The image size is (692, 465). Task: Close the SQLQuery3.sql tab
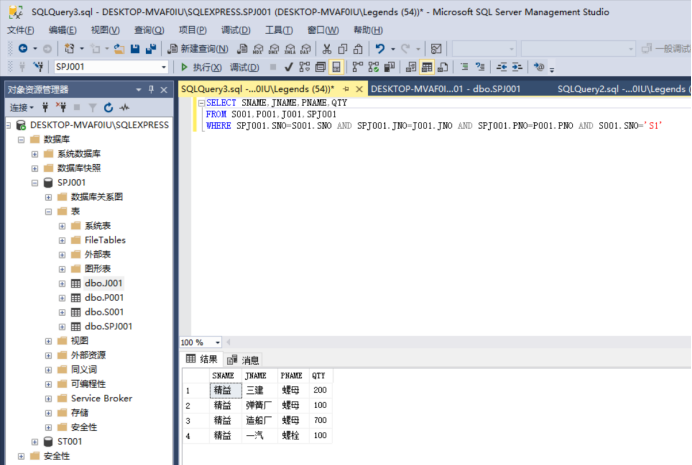point(359,89)
